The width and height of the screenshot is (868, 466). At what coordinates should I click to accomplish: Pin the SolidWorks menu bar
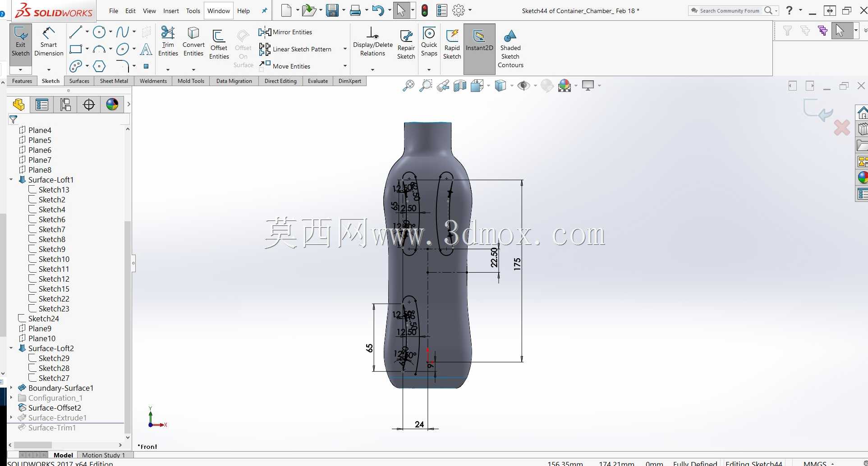tap(265, 10)
